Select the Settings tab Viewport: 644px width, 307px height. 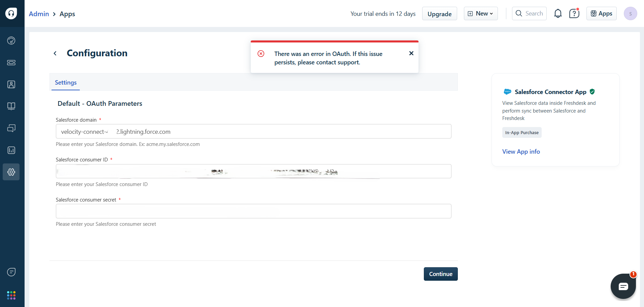(x=66, y=83)
